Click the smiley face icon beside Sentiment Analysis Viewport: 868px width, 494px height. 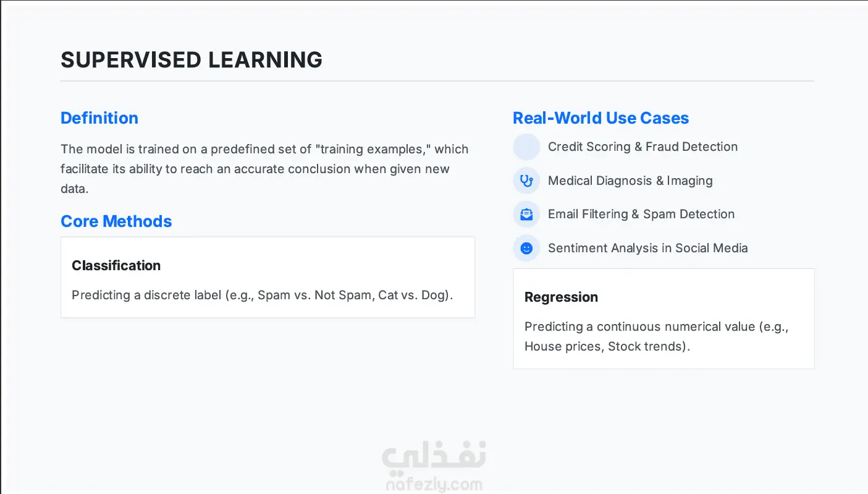[x=526, y=248]
